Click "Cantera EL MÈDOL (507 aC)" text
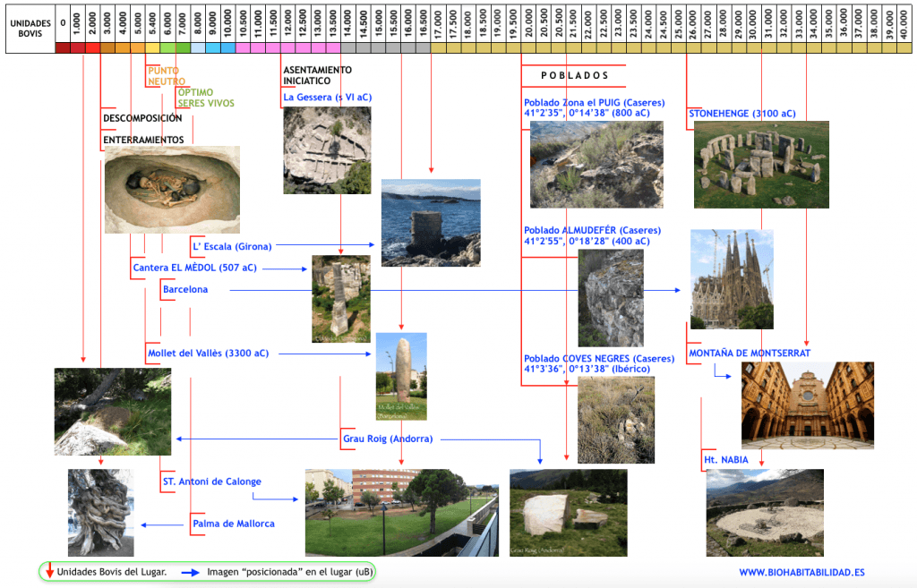Image resolution: width=917 pixels, height=588 pixels. [x=194, y=268]
